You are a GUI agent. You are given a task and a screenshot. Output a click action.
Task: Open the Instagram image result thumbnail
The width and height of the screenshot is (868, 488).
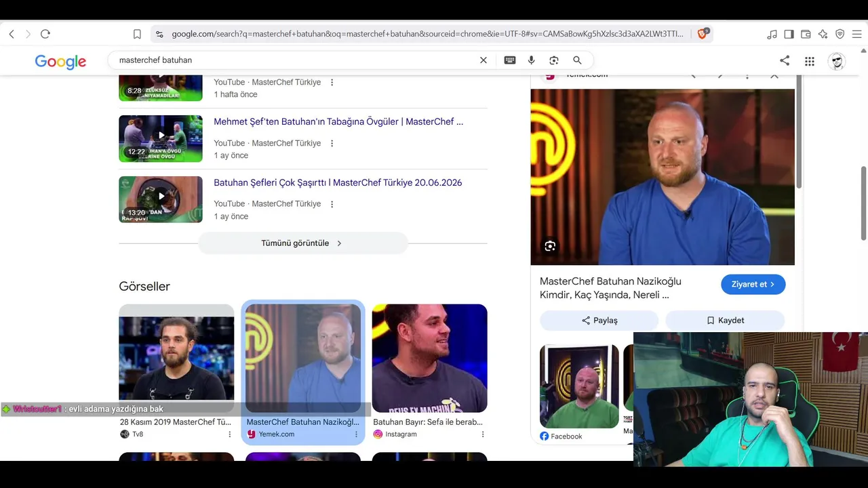(x=430, y=358)
